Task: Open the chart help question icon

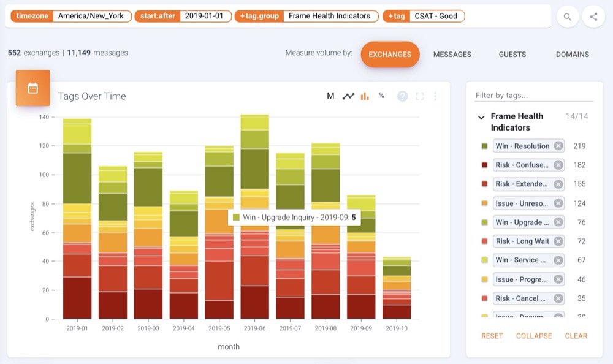Action: [402, 96]
